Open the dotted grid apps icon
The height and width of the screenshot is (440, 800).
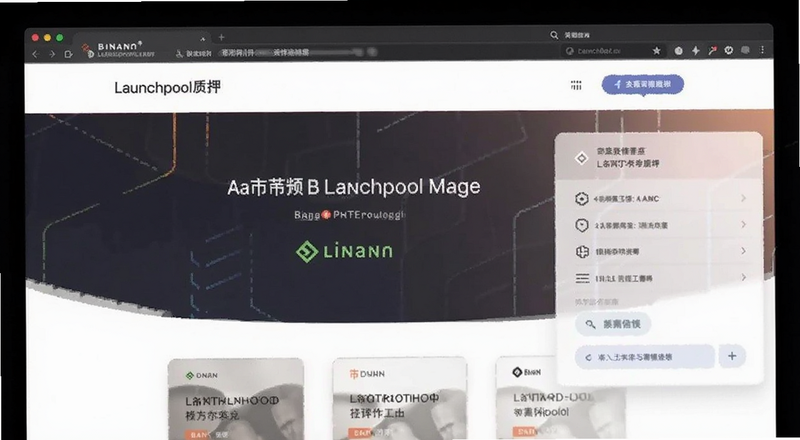coord(576,85)
